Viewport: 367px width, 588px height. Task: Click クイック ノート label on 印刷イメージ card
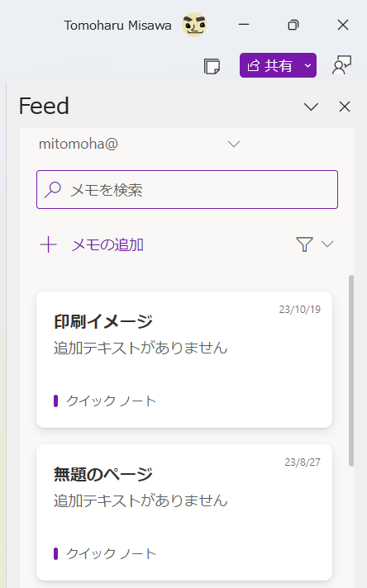[x=111, y=401]
